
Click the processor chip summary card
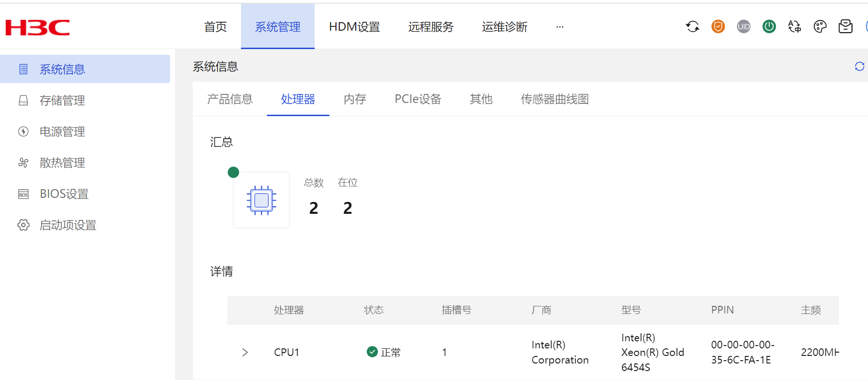(261, 200)
